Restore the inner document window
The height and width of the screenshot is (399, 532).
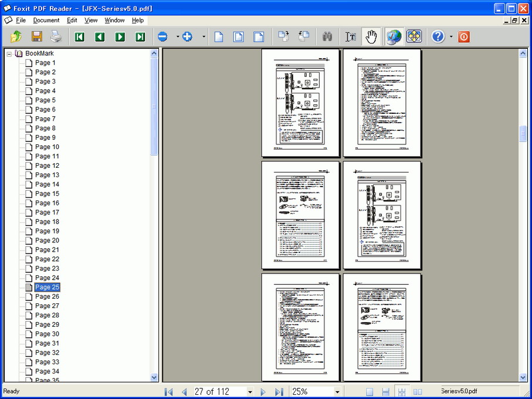click(515, 21)
